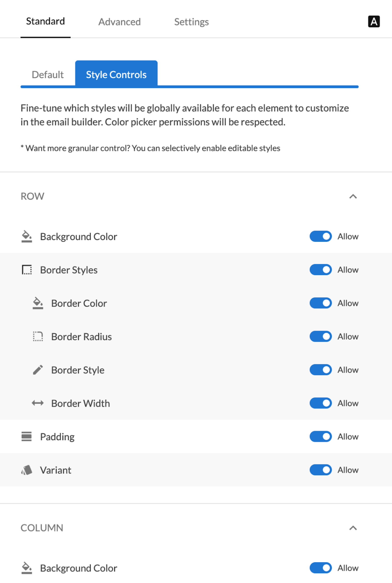This screenshot has width=392, height=583.
Task: Switch to the Advanced tab
Action: [x=120, y=22]
